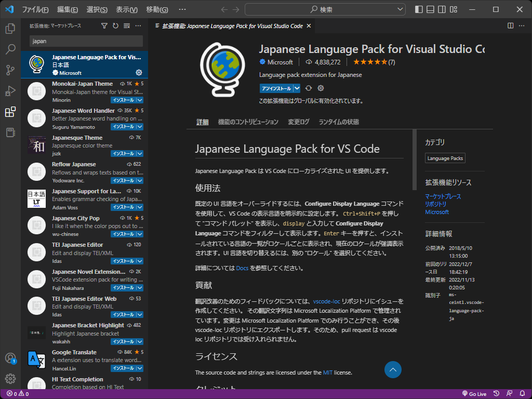Click the scroll-to-top round button
532x399 pixels.
(393, 370)
